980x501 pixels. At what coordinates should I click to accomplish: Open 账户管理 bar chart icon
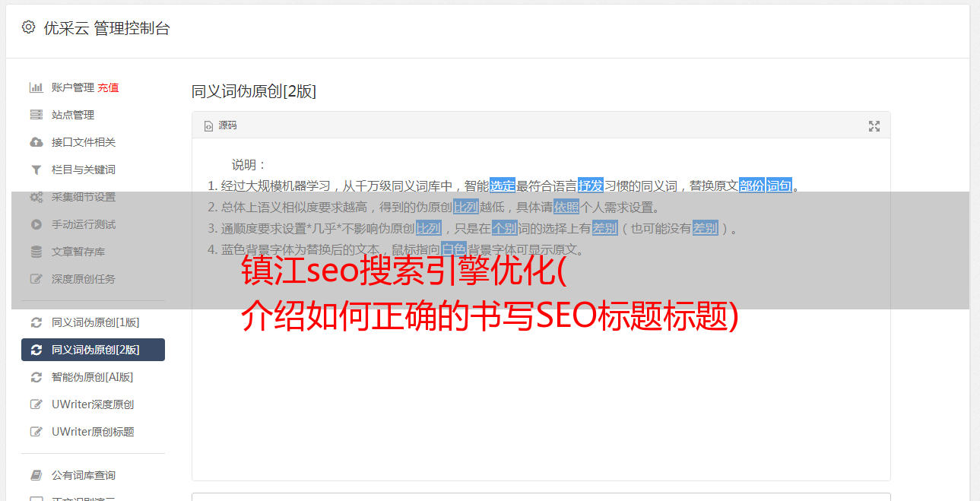[x=36, y=87]
